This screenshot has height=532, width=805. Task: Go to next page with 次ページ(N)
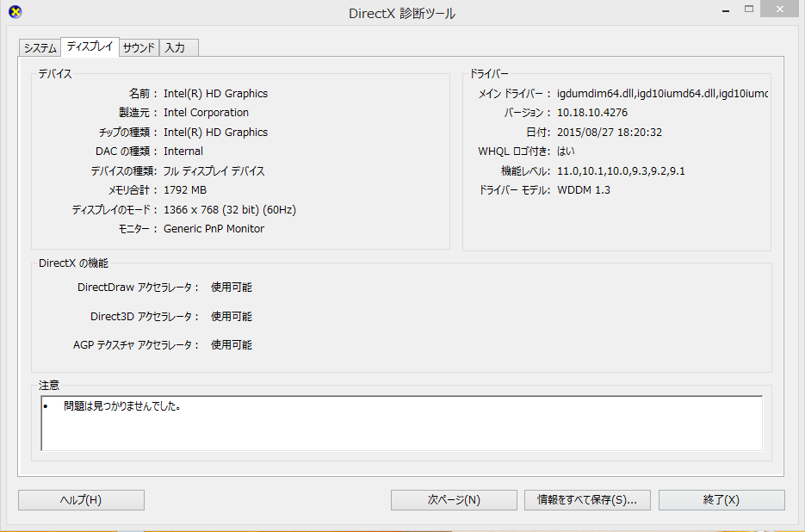[x=454, y=499]
